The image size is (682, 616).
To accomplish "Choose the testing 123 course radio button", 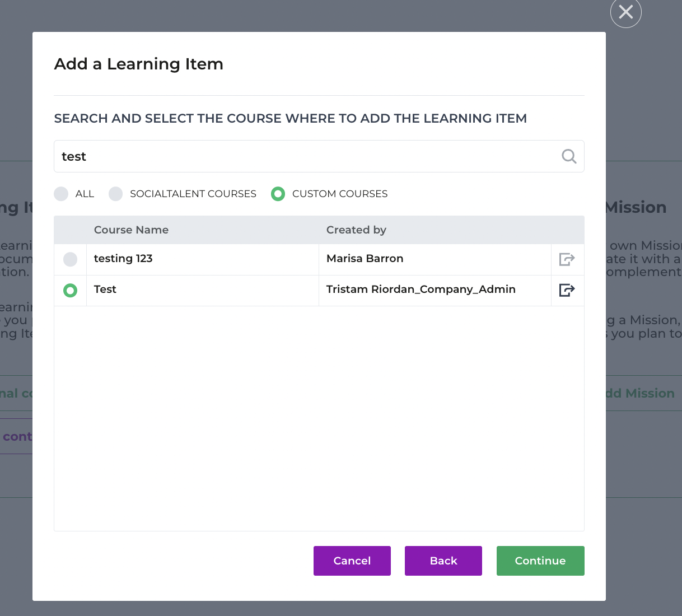I will (70, 259).
